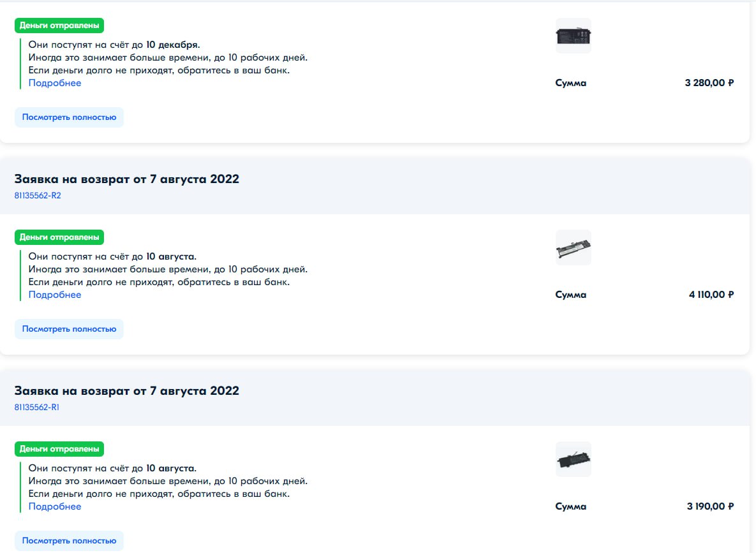This screenshot has height=553, width=756.
Task: Click the 3 190,00 ₽ sum amount
Action: (x=710, y=506)
